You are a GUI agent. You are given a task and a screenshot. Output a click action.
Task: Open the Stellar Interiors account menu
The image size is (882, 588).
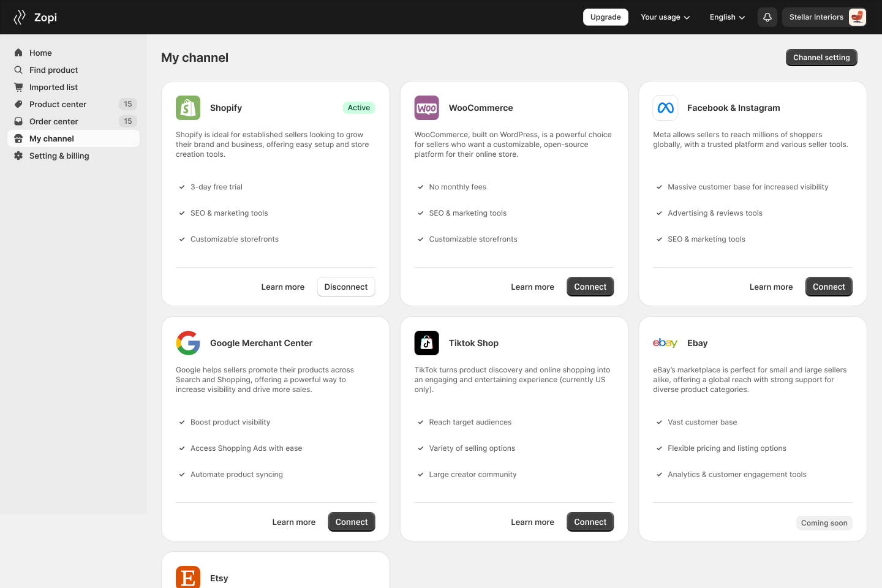point(824,17)
